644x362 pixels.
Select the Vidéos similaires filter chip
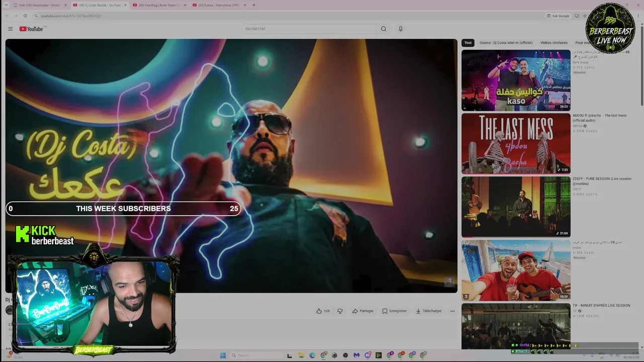point(554,43)
